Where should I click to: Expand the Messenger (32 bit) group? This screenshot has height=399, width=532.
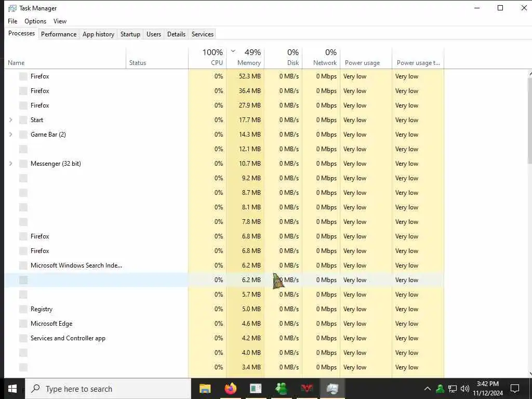point(11,164)
